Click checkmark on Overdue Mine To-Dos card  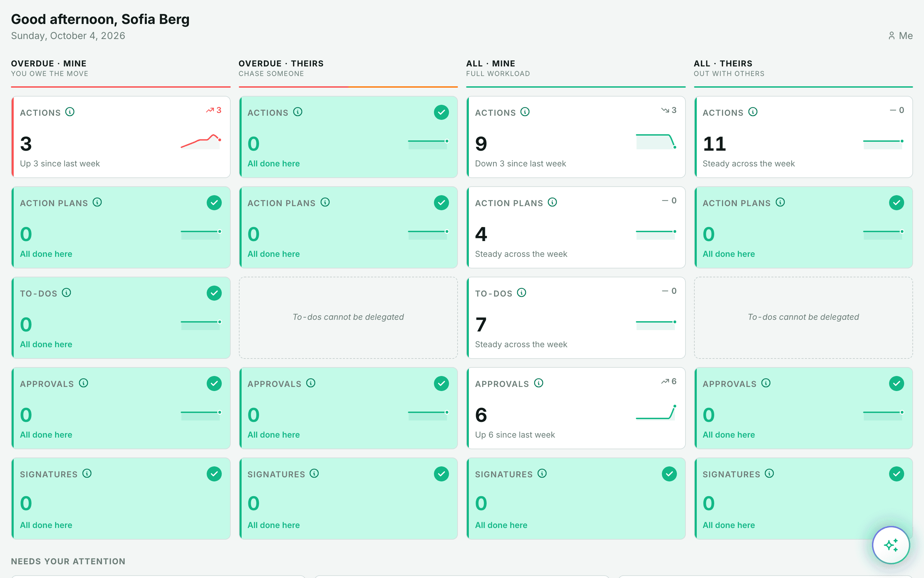pyautogui.click(x=214, y=293)
